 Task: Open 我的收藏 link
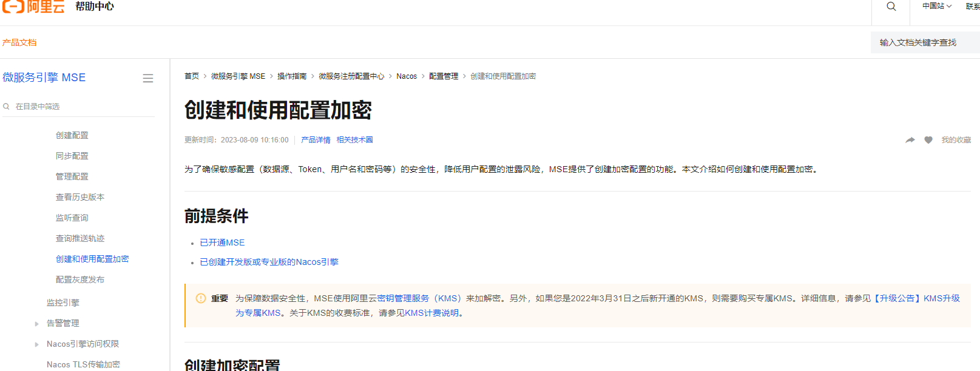click(956, 140)
